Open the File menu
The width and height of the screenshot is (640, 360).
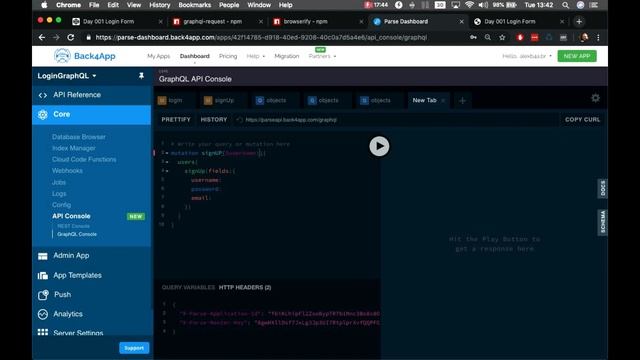click(x=94, y=5)
